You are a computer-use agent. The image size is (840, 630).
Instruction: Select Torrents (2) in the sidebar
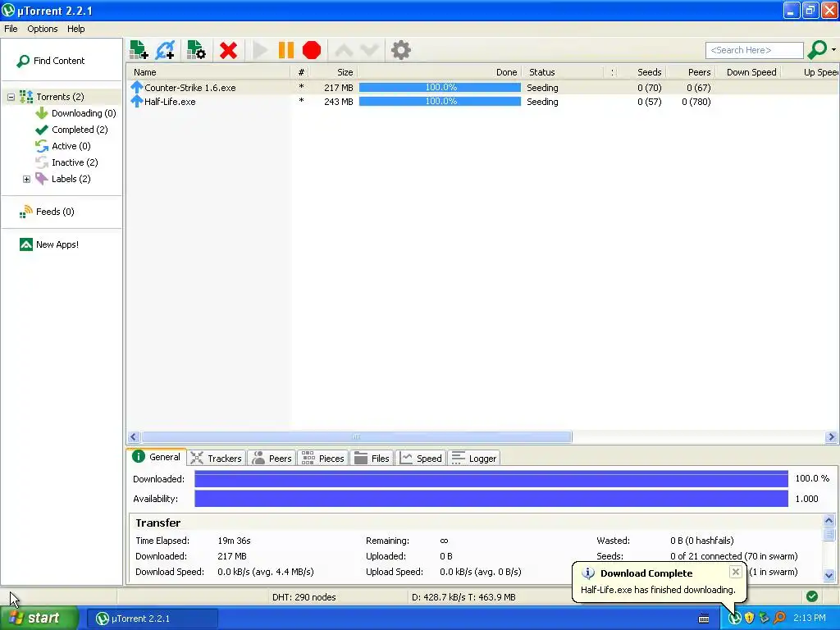[60, 97]
